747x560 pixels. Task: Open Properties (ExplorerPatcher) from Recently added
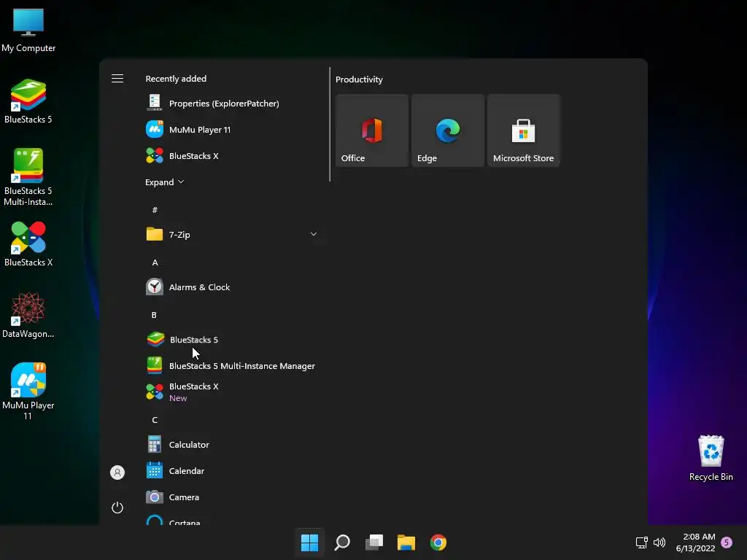tap(232, 104)
